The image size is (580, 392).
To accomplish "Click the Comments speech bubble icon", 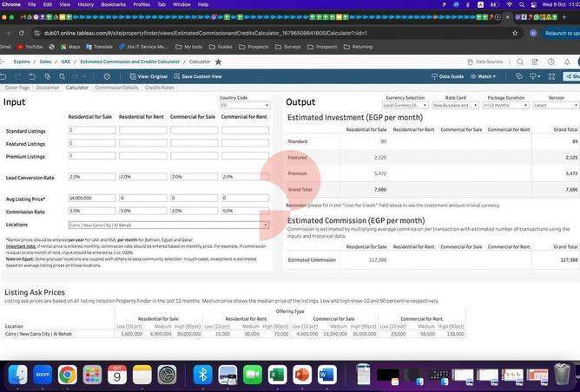I will [519, 76].
